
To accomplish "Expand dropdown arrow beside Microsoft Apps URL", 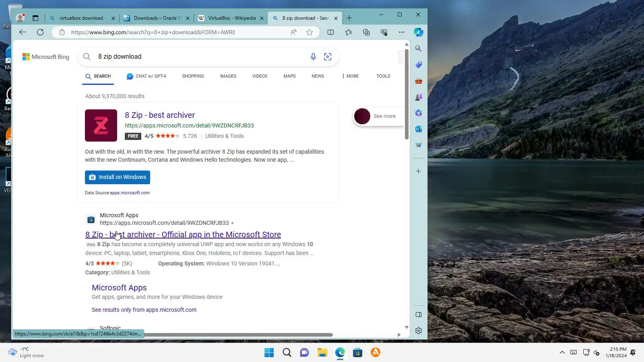I will tap(232, 223).
